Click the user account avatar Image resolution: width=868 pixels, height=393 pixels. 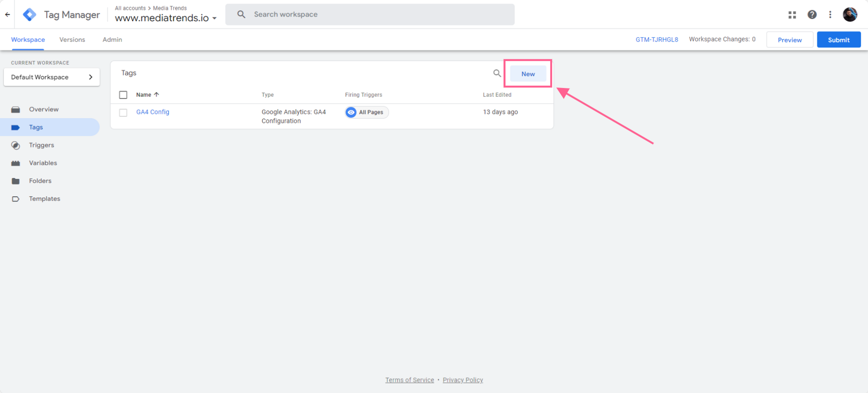click(850, 14)
